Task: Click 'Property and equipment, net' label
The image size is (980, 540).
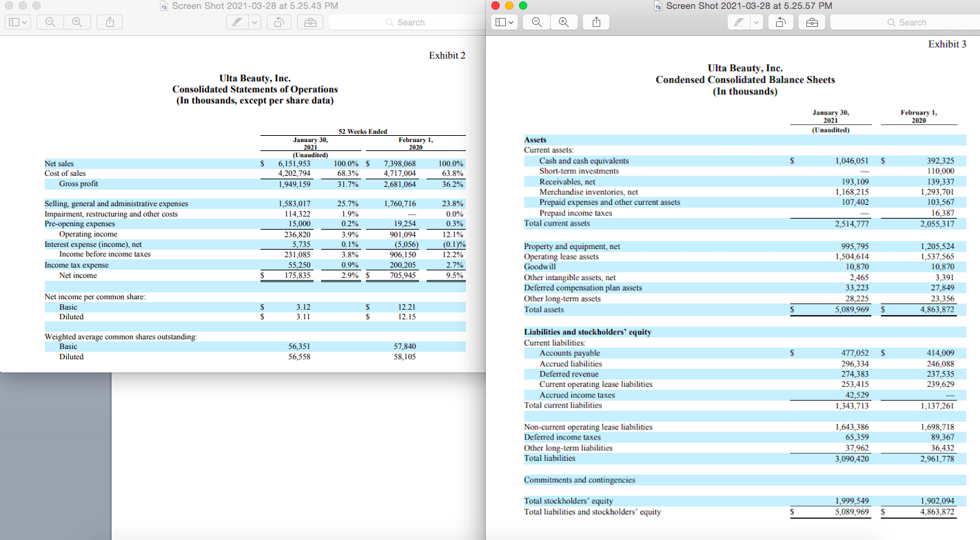Action: 572,246
